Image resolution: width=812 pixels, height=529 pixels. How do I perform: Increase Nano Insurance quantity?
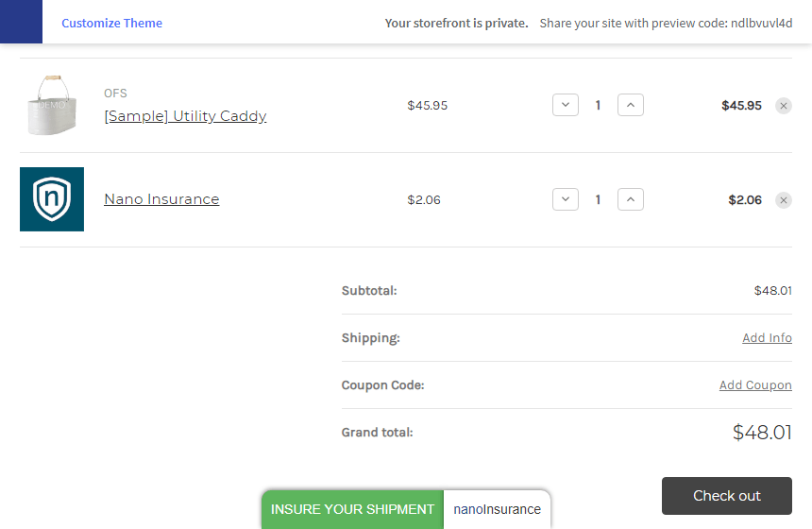pos(631,199)
